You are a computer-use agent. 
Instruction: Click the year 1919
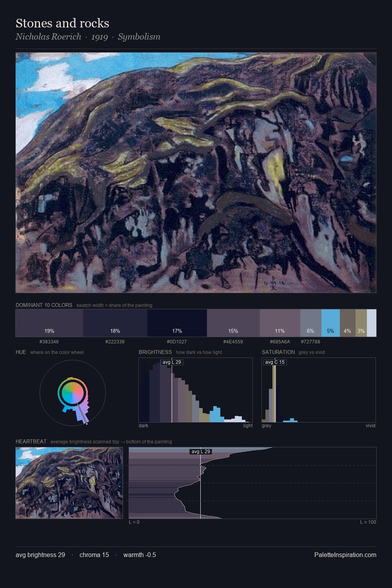(x=100, y=37)
